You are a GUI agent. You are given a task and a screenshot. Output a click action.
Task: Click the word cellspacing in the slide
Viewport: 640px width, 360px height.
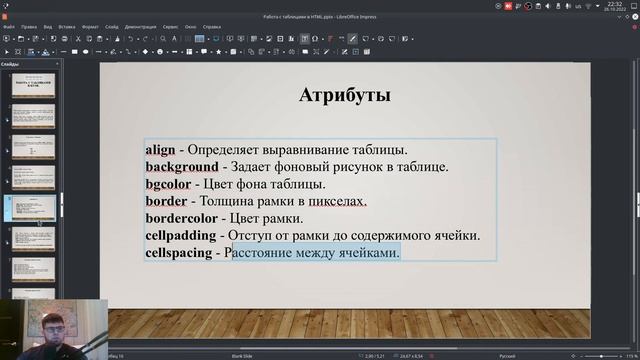[179, 253]
